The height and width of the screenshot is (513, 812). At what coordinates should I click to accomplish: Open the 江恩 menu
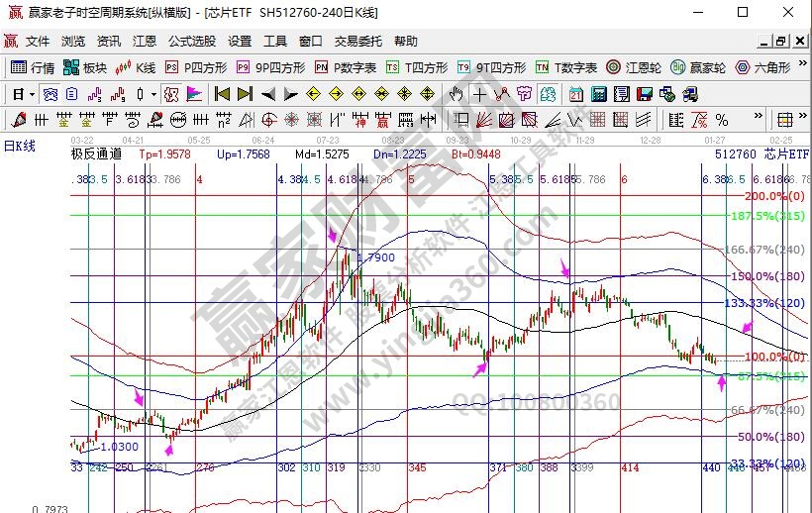145,42
